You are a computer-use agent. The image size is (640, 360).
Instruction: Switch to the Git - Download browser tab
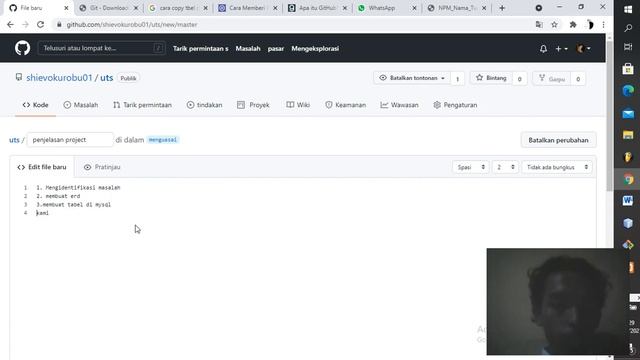point(109,8)
